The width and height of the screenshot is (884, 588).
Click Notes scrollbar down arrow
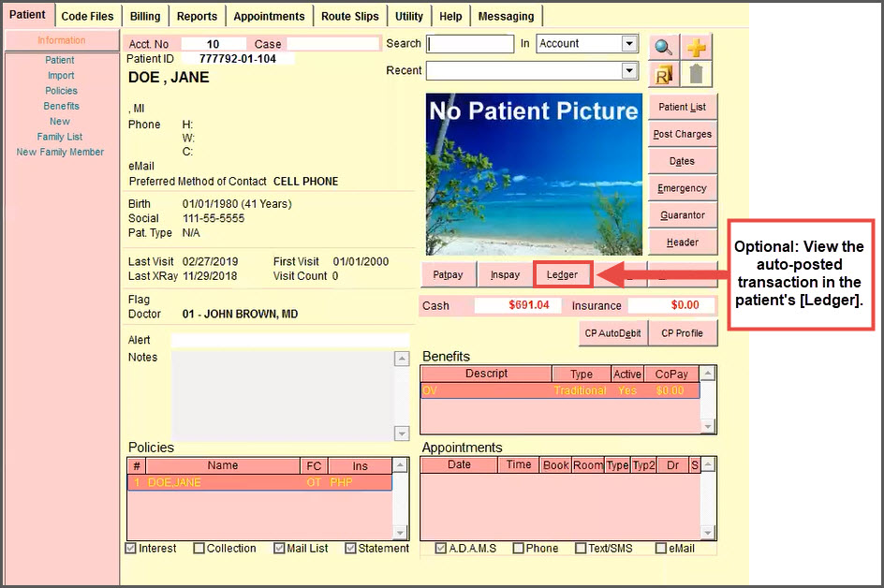[402, 433]
